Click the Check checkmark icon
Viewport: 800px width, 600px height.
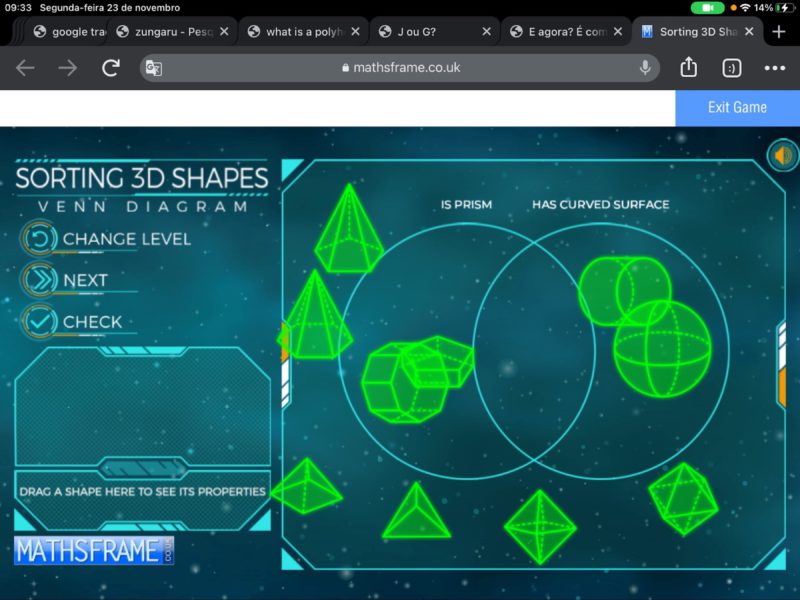click(x=39, y=322)
